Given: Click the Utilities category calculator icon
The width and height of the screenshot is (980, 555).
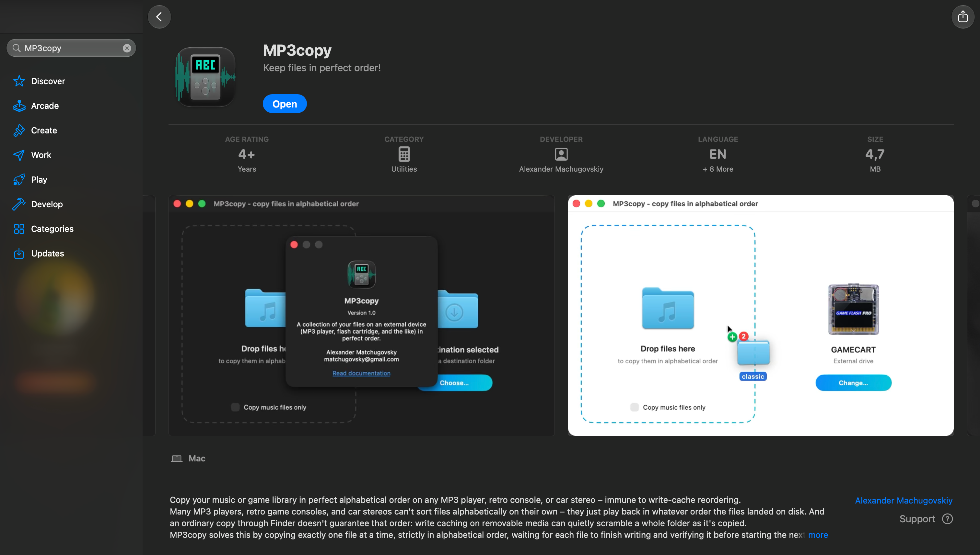Looking at the screenshot, I should click(x=404, y=154).
